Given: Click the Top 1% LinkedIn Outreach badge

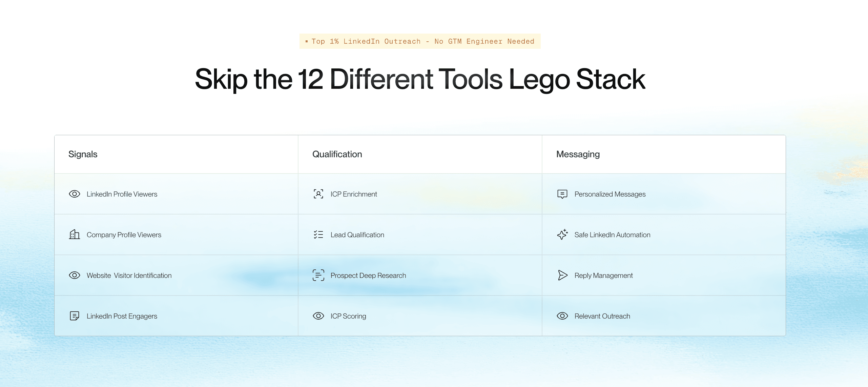Looking at the screenshot, I should 420,41.
